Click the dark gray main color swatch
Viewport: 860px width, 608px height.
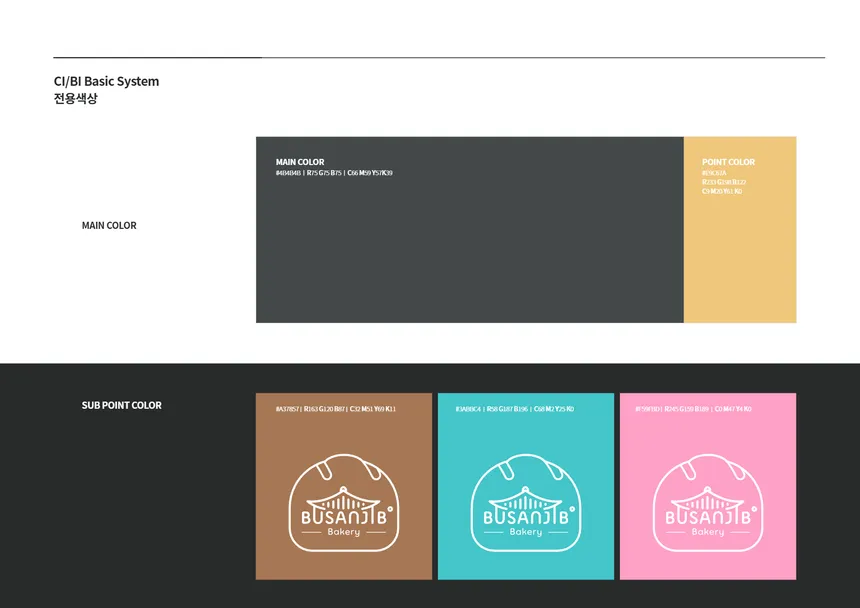point(469,230)
